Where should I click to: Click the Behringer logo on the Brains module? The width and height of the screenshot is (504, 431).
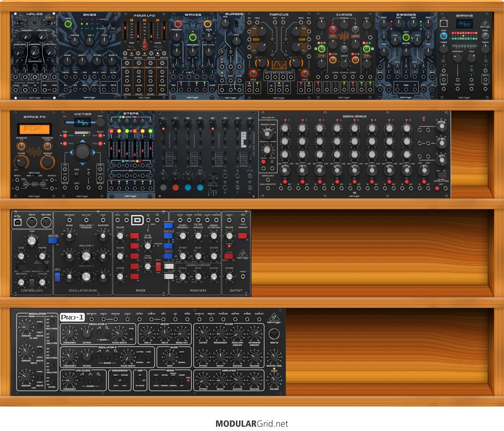[485, 24]
